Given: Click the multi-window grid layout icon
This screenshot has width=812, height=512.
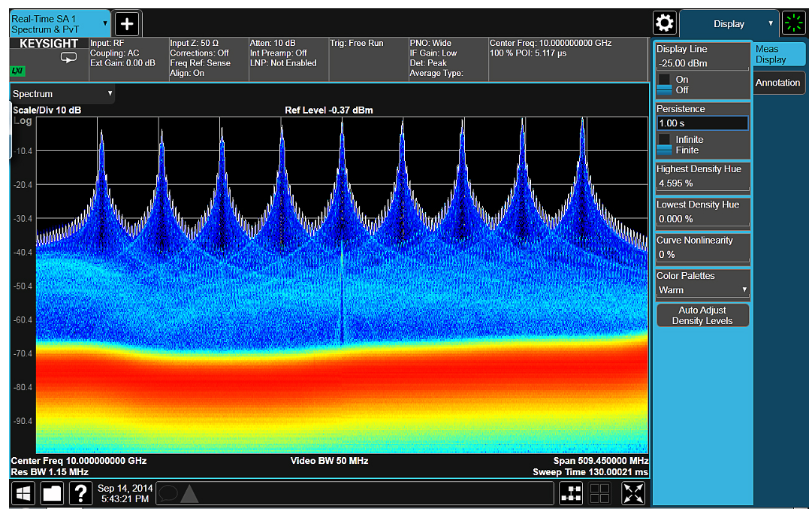Looking at the screenshot, I should 599,493.
